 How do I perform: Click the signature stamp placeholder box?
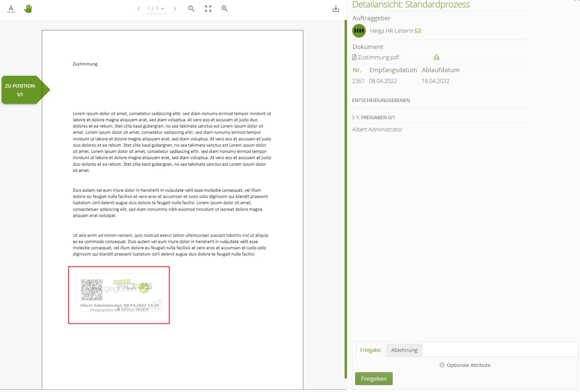(x=119, y=295)
